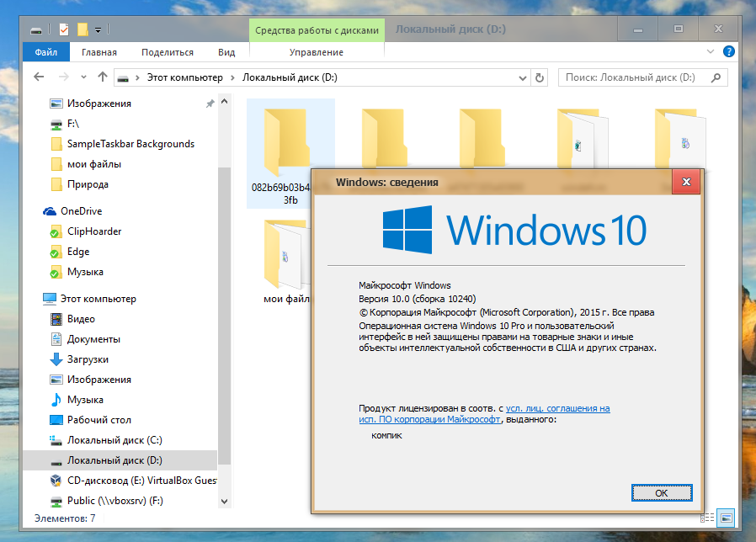Viewport: 756px width, 542px height.
Task: Expand the ribbon with the chevron
Action: click(711, 51)
